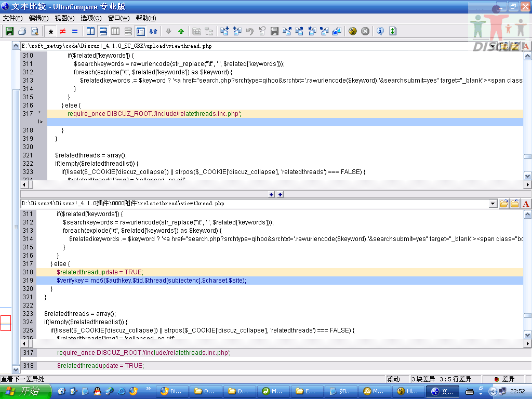Expand the bottom file path dropdown arrow
Image resolution: width=532 pixels, height=399 pixels.
tap(493, 204)
